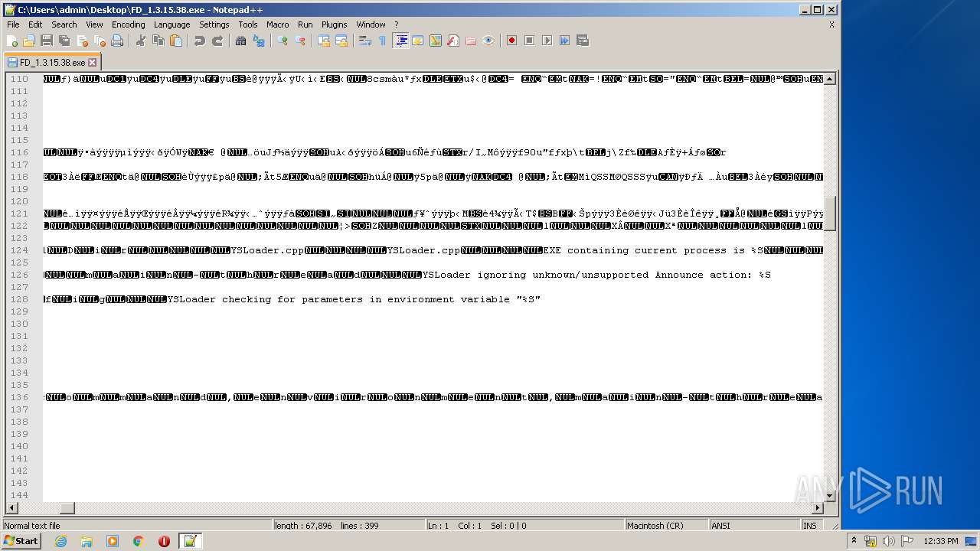Open Folder as Workspace icon
Screen dimensions: 980x551
(x=471, y=41)
